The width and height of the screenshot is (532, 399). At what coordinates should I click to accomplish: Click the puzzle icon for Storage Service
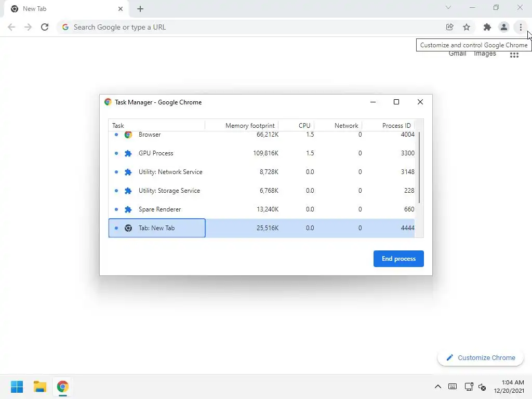(128, 191)
